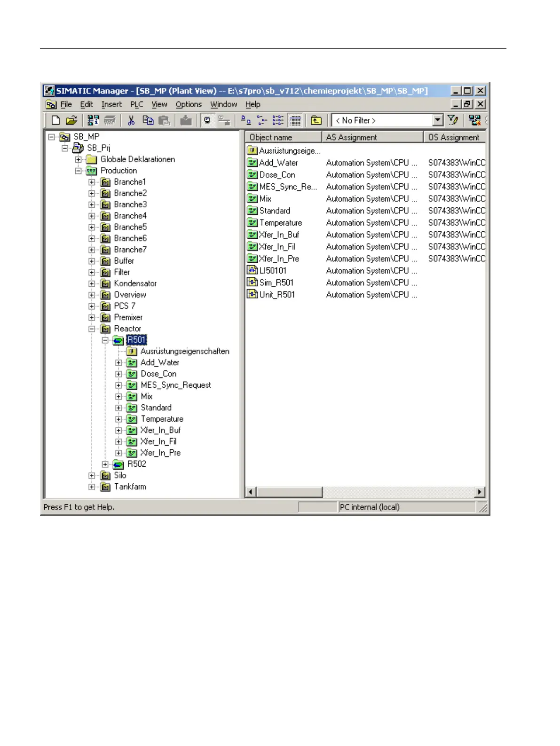Collapse the Reactor folder
This screenshot has height=746, width=560.
tap(92, 329)
